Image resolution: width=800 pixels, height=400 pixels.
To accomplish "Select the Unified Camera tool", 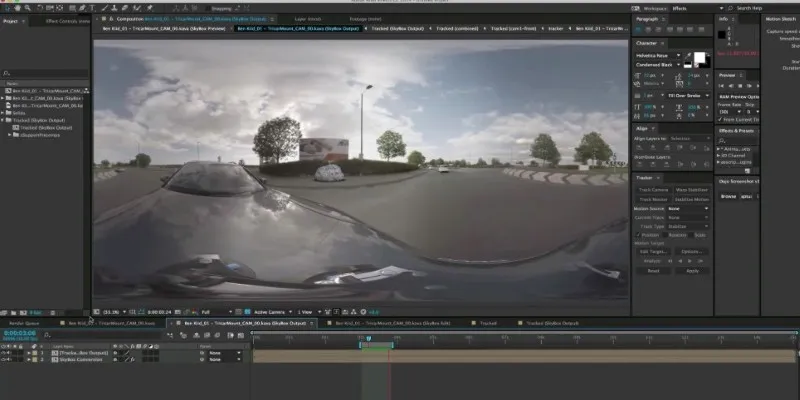I will [49, 8].
